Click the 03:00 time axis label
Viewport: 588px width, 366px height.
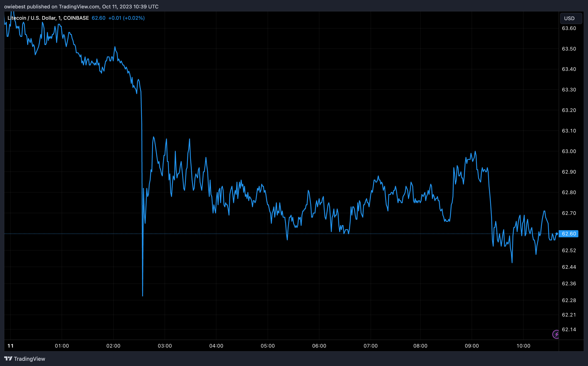(165, 346)
